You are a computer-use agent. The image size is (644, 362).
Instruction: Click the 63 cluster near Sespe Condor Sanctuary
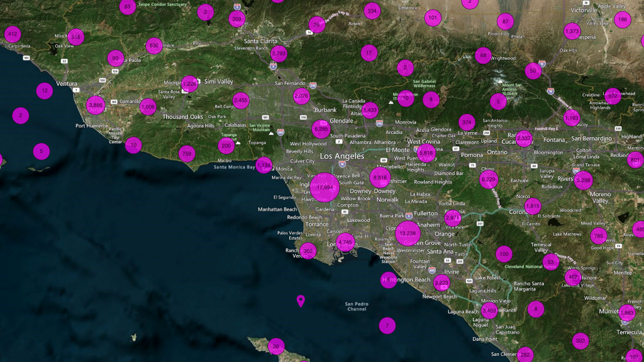coord(127,6)
